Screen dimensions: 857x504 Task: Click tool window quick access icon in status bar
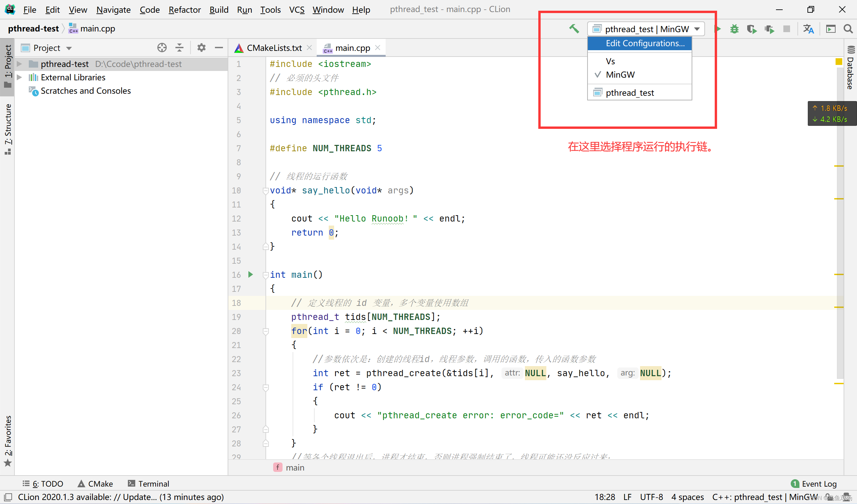8,497
